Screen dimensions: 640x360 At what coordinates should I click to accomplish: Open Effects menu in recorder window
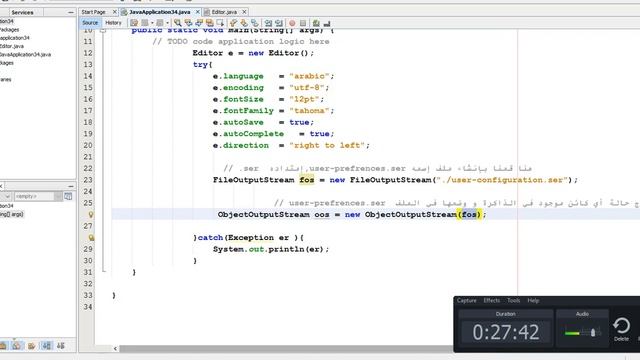pos(491,300)
